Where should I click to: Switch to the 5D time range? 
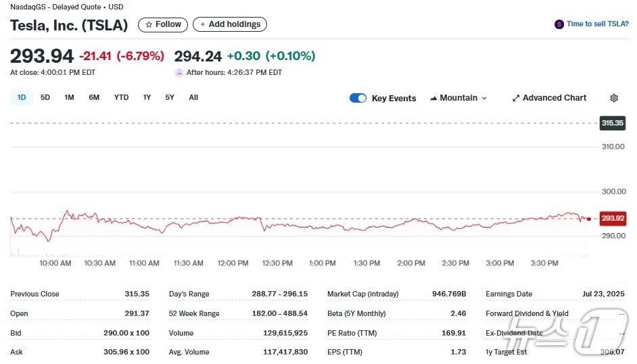[x=45, y=97]
